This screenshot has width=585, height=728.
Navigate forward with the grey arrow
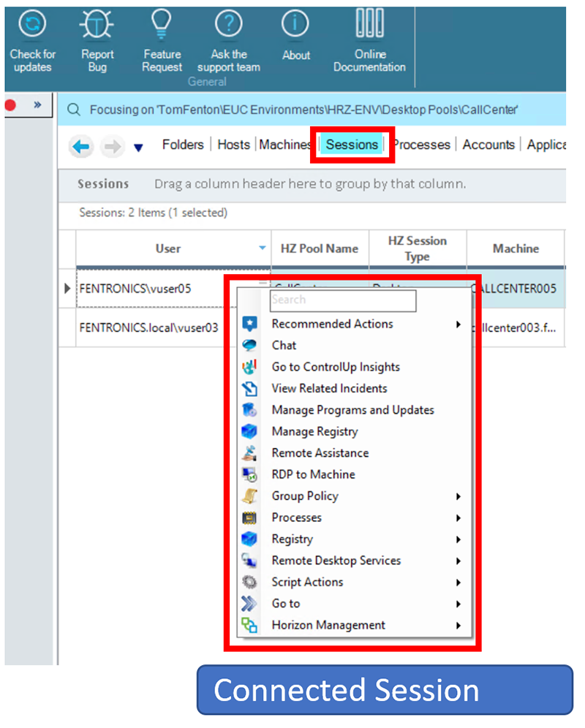tap(112, 147)
